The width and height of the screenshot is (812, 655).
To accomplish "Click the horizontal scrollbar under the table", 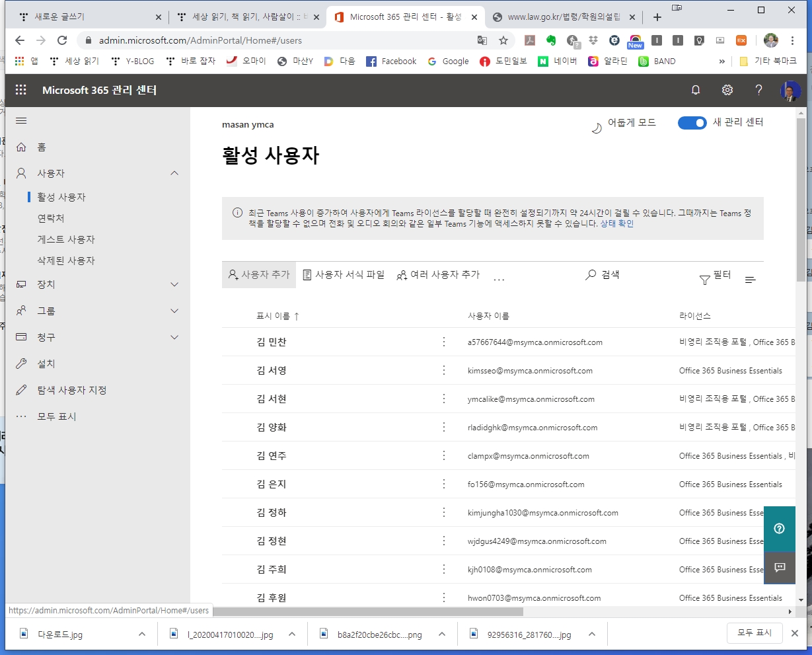I will pyautogui.click(x=367, y=611).
